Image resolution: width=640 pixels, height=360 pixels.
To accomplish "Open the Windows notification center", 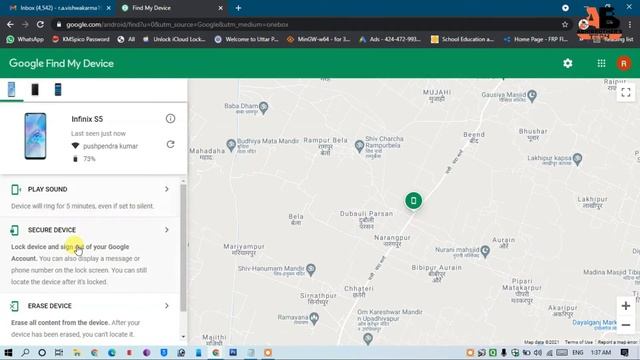I will tap(624, 352).
